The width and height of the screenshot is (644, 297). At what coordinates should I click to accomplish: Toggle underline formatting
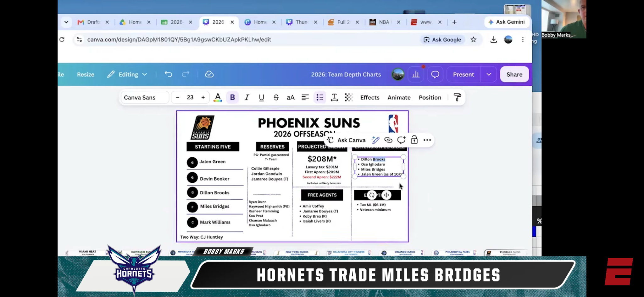[x=261, y=97]
